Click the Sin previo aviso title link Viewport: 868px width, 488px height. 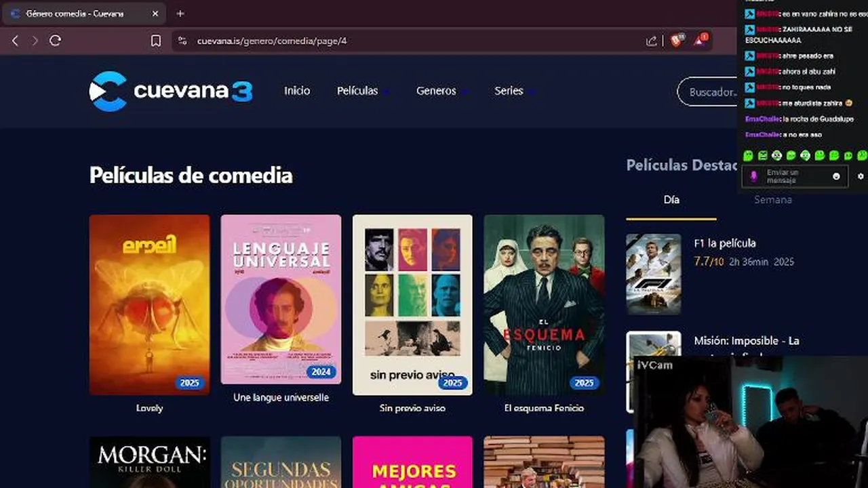pyautogui.click(x=412, y=408)
